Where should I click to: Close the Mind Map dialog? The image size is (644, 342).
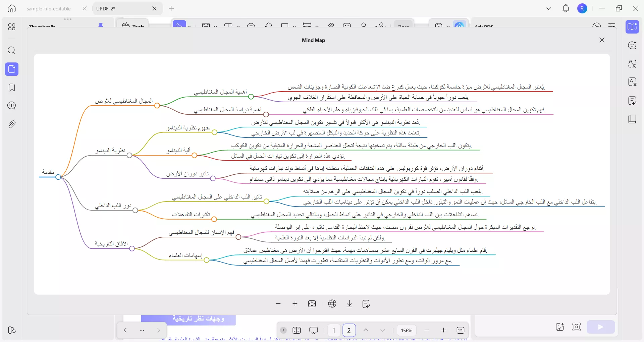click(x=602, y=40)
